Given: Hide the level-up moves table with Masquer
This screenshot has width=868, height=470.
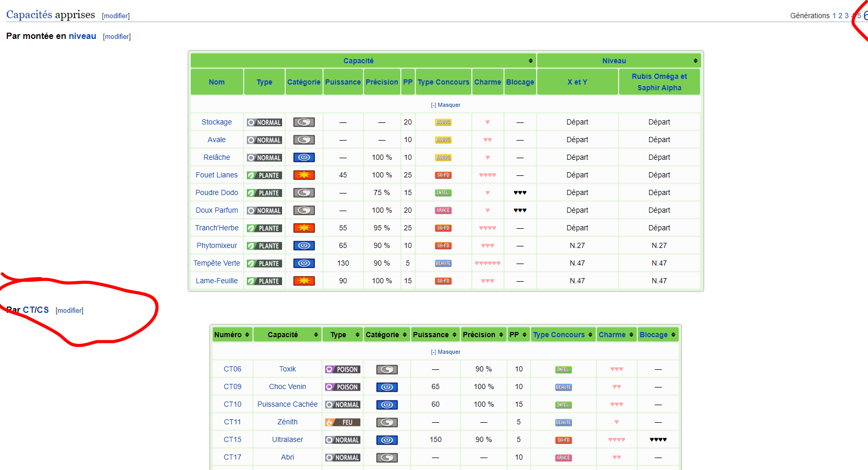Looking at the screenshot, I should (x=445, y=105).
